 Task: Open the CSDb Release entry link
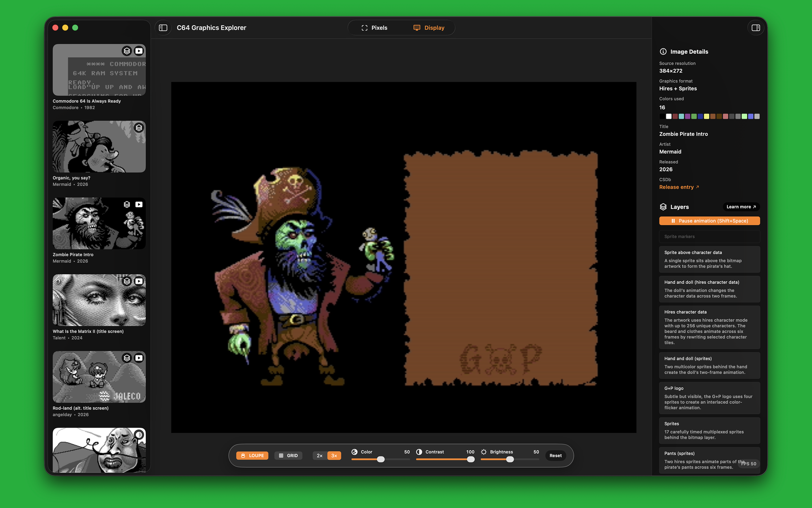tap(679, 187)
